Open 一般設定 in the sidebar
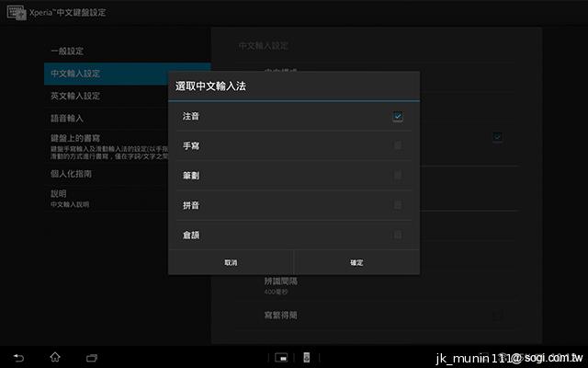Image resolution: width=588 pixels, height=368 pixels. click(x=128, y=52)
